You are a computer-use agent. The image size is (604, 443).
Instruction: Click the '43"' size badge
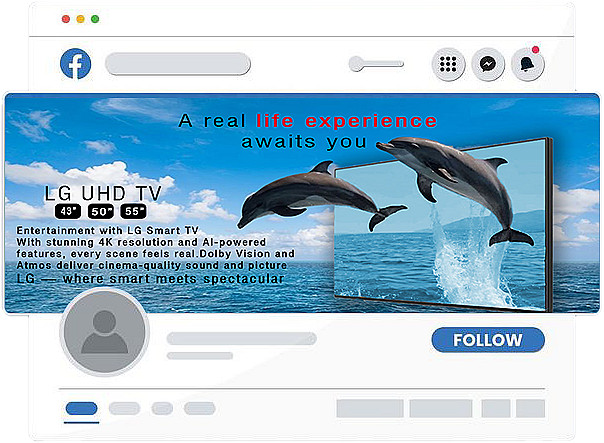(x=68, y=211)
